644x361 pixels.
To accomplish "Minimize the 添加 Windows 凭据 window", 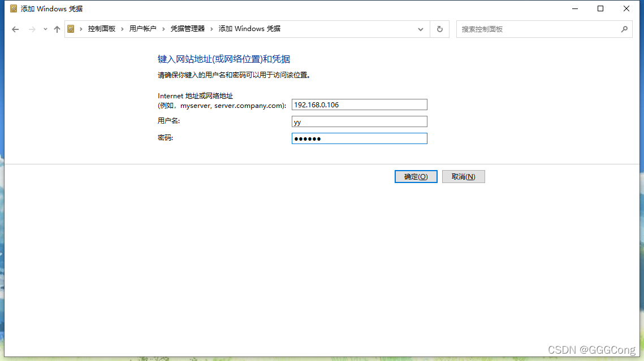I will pos(575,8).
